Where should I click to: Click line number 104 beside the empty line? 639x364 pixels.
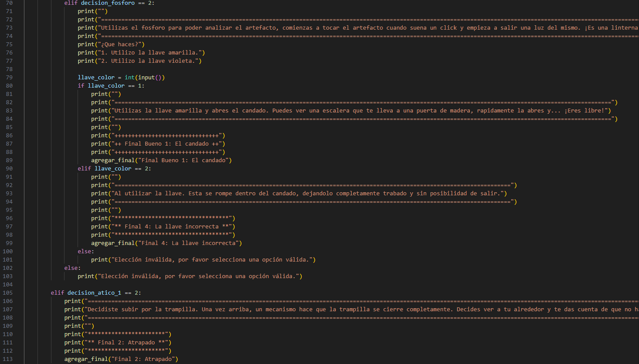click(8, 285)
